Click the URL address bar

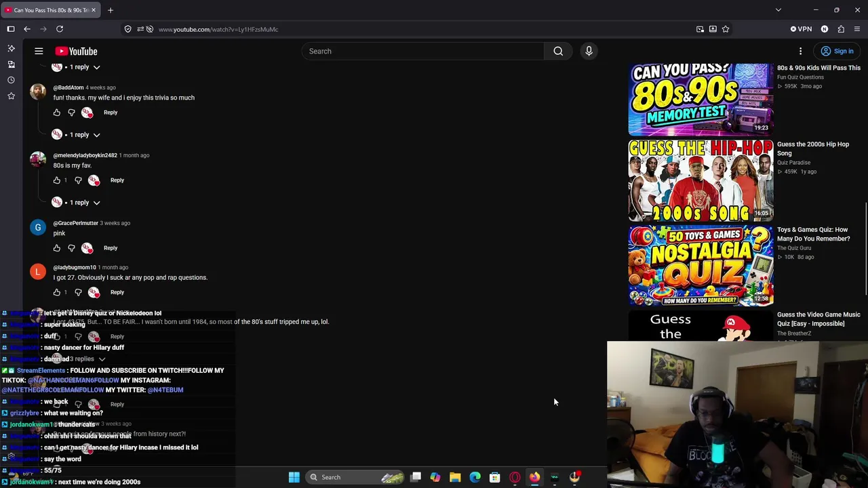(x=420, y=29)
